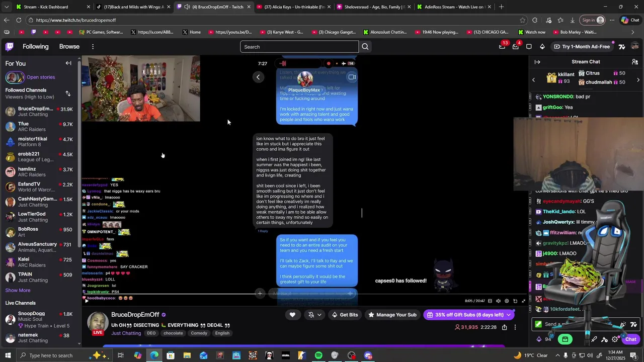Send message with Chat button

point(630,339)
